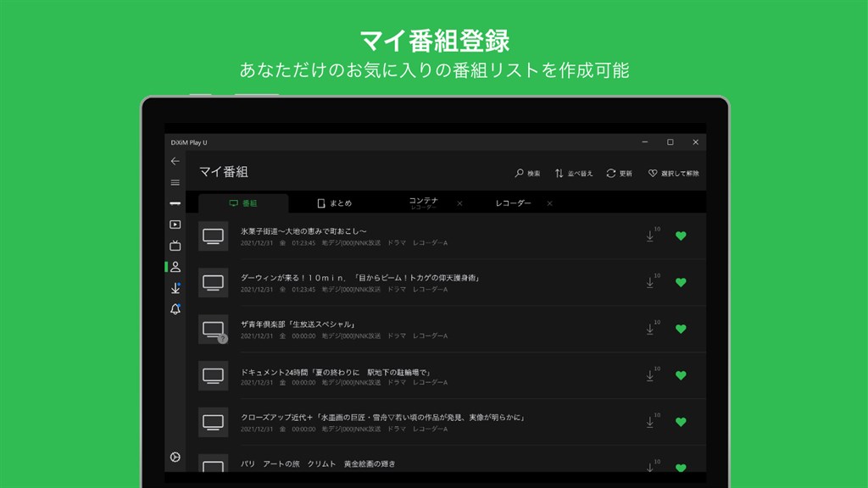Screen dimensions: 868x488
Task: Unfavorite ドキュメント24時間 program heart
Action: (x=681, y=375)
